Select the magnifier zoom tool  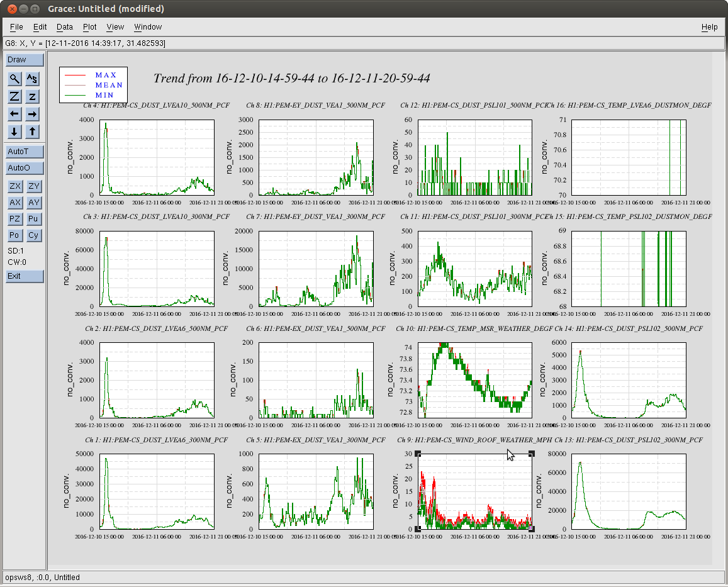[14, 79]
